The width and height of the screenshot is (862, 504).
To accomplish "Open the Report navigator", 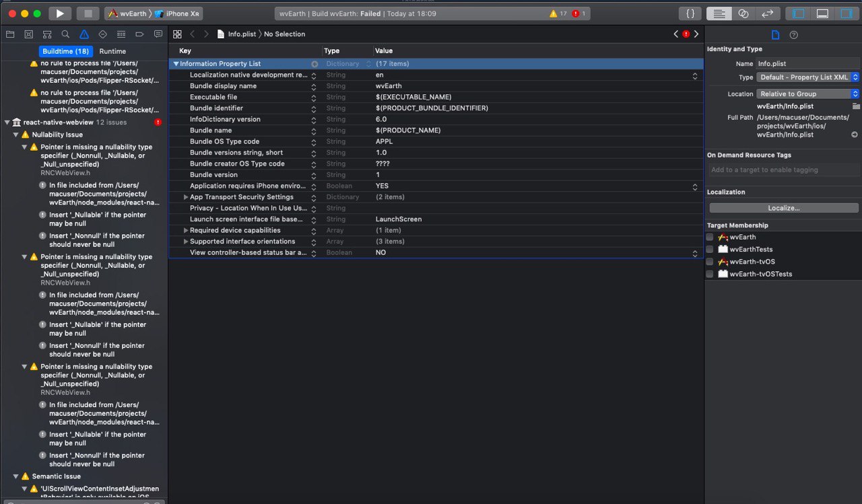I will pyautogui.click(x=158, y=34).
